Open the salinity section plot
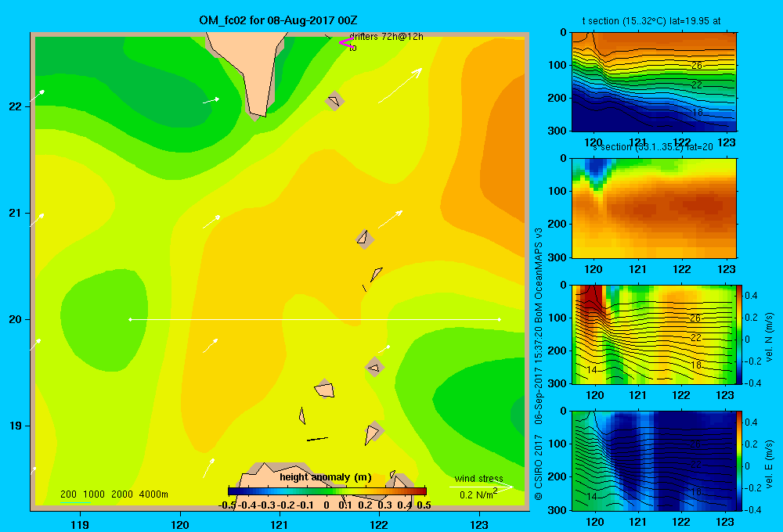Screen dimensions: 783x532 [x=654, y=207]
